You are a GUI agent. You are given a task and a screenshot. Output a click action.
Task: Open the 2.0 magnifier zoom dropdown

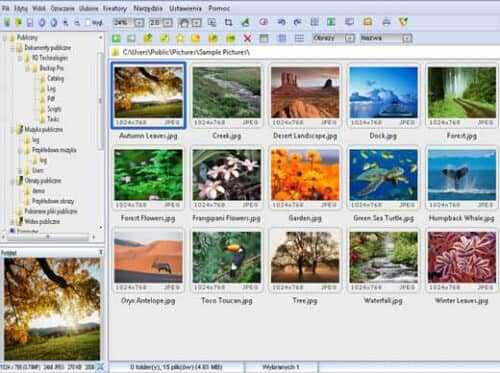click(x=168, y=23)
